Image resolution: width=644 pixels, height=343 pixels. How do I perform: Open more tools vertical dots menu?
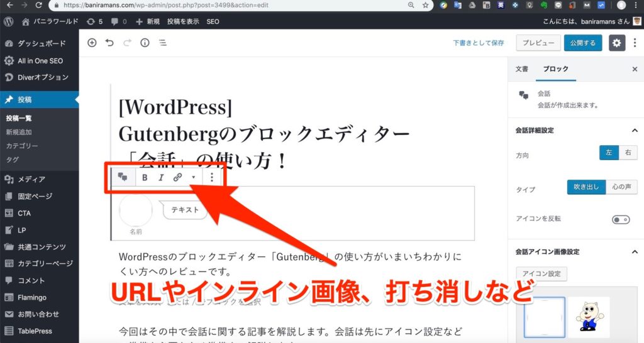(x=635, y=43)
